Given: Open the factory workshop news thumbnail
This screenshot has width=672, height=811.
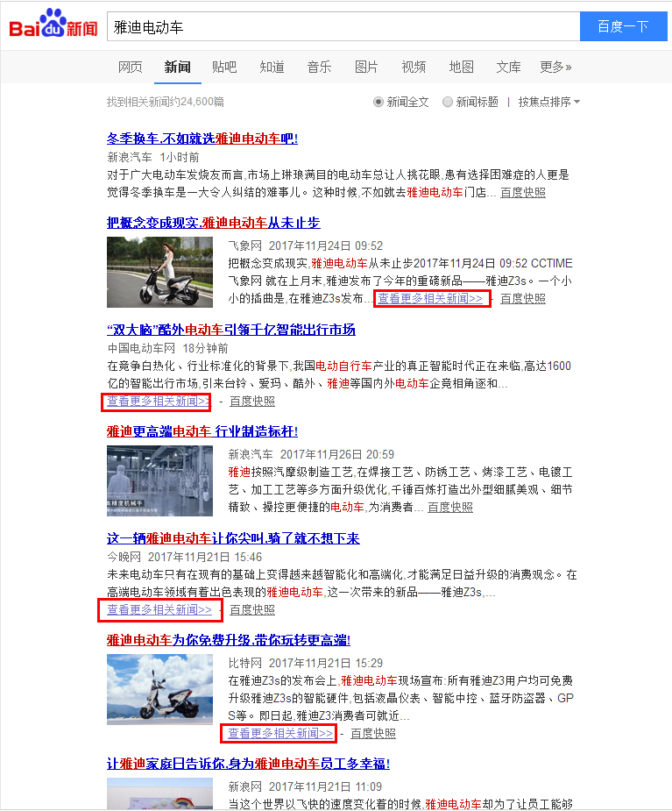Looking at the screenshot, I should 159,480.
